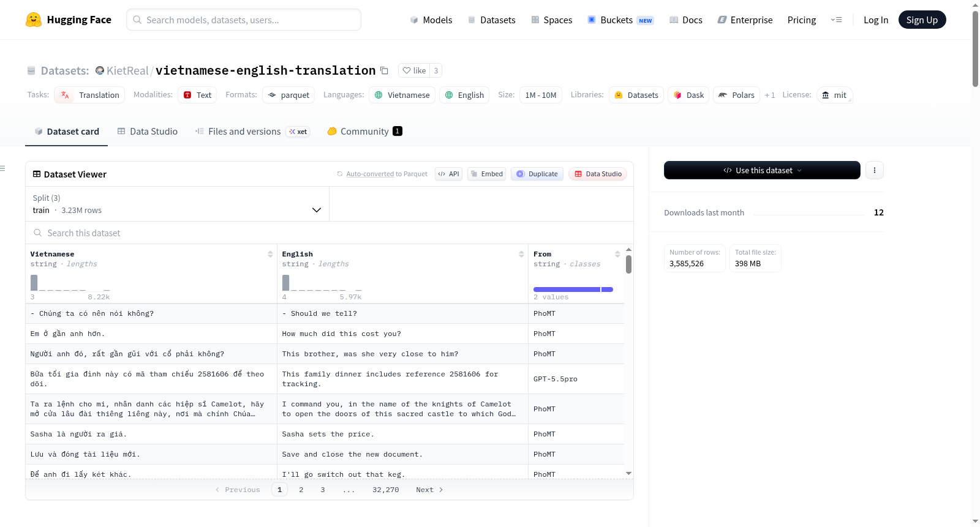Select the GPT-5.5pro cell in From column

coord(576,379)
